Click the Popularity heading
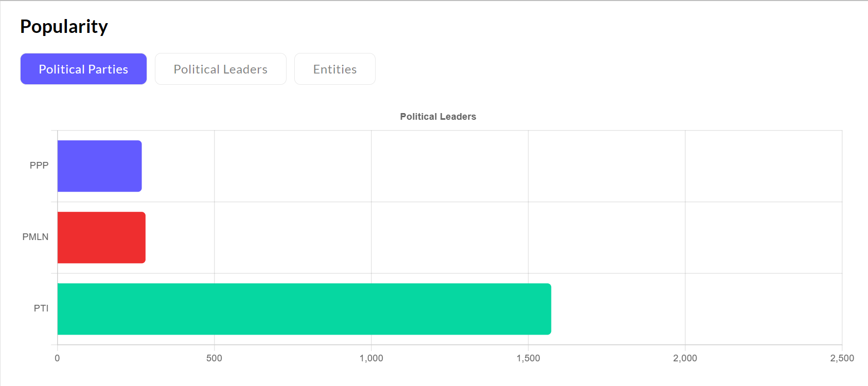This screenshot has height=386, width=868. [x=64, y=26]
